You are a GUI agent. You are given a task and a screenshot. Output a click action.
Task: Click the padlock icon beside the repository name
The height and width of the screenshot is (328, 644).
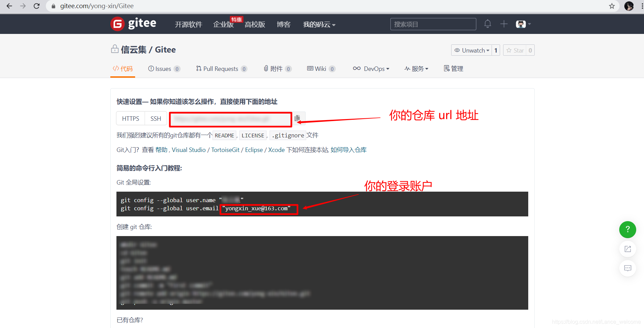115,49
